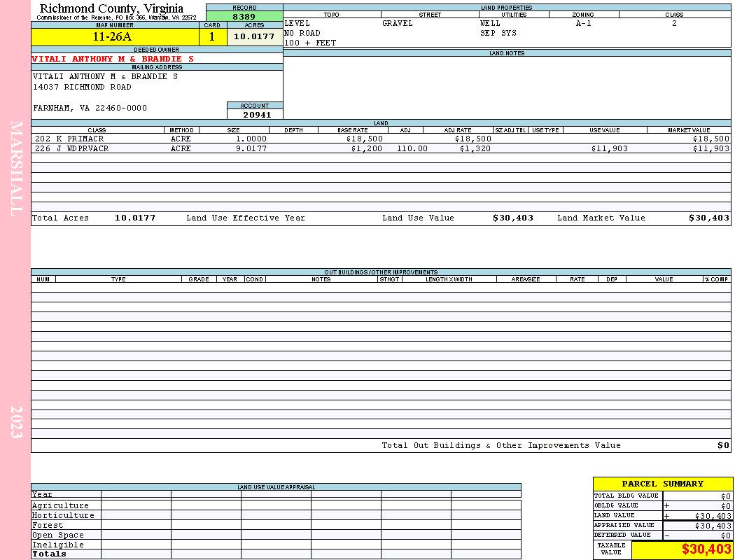The image size is (735, 560).
Task: Click the red taxable value $30,403
Action: pos(706,549)
